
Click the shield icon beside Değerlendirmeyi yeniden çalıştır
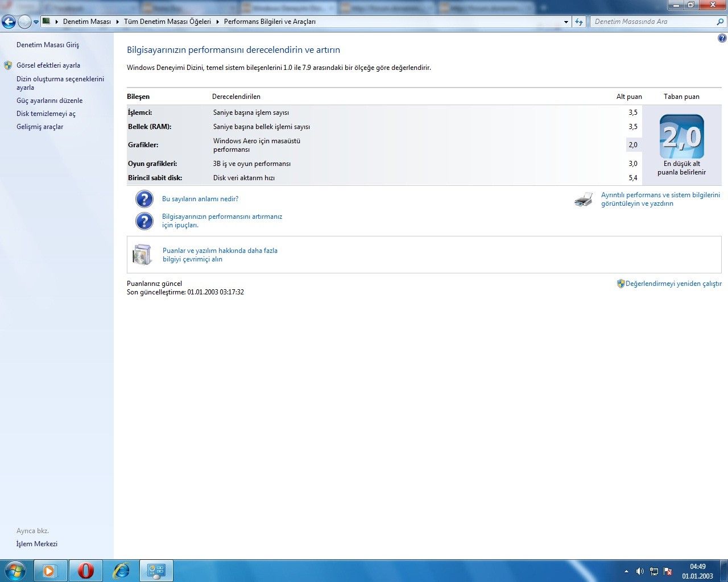(x=621, y=284)
